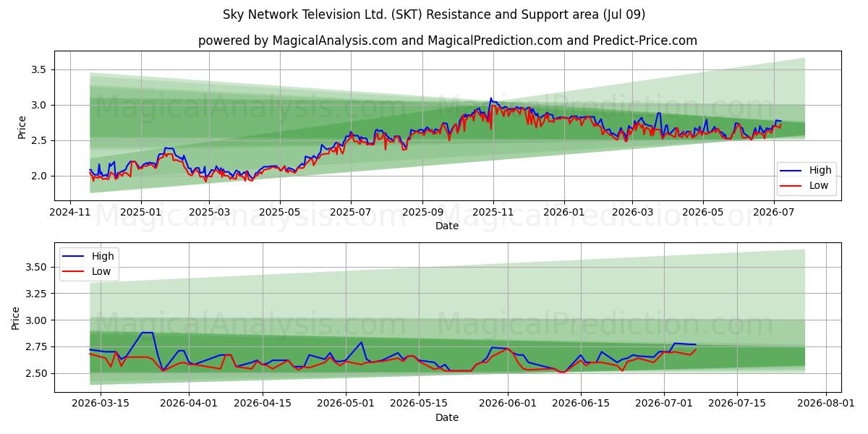Click the 2.0 price tick on top chart
868x434 pixels.
tap(38, 176)
